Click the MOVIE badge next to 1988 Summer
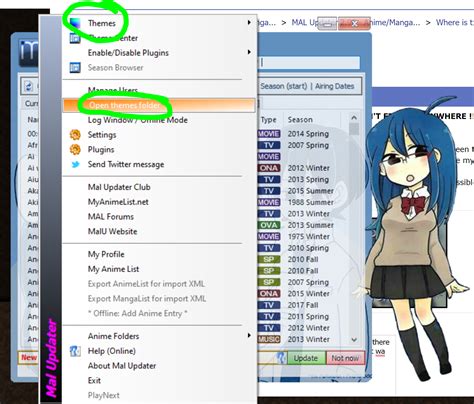This screenshot has height=404, width=474. (269, 202)
